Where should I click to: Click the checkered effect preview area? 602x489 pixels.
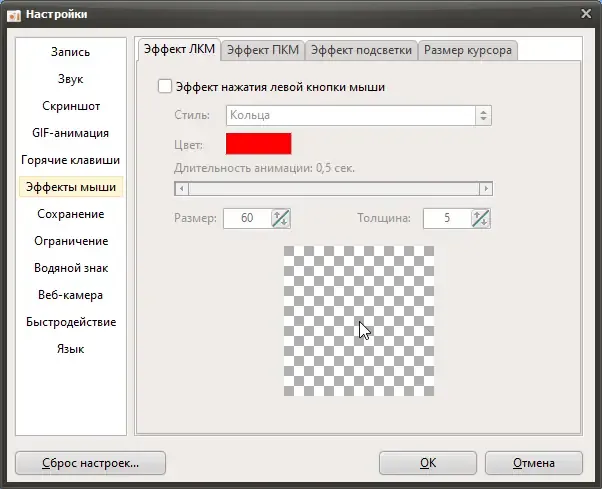(x=359, y=321)
